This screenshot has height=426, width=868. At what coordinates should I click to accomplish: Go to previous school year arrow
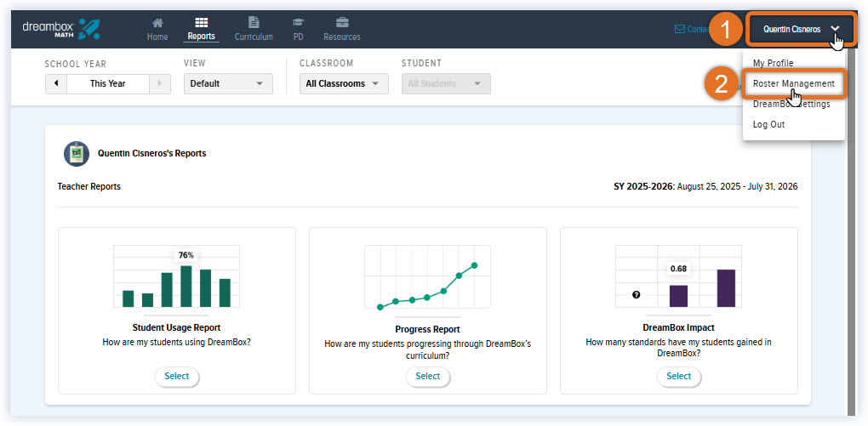56,83
